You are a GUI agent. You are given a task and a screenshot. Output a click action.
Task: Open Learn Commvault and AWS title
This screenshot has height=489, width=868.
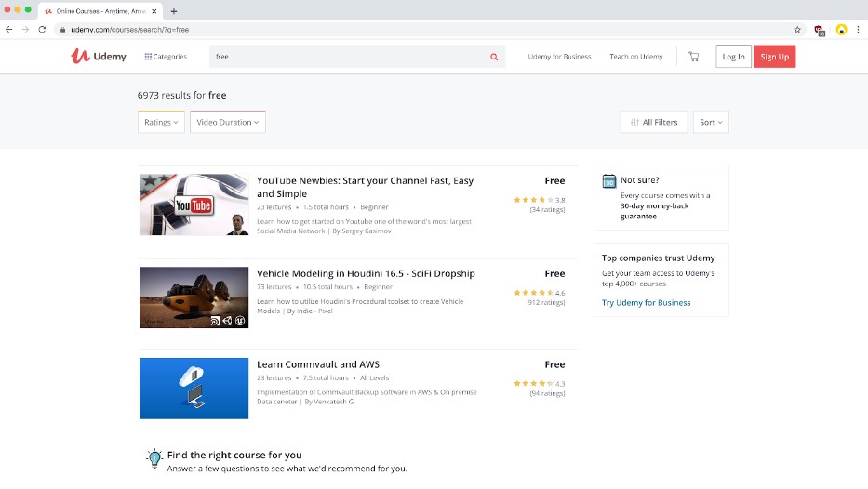click(318, 364)
